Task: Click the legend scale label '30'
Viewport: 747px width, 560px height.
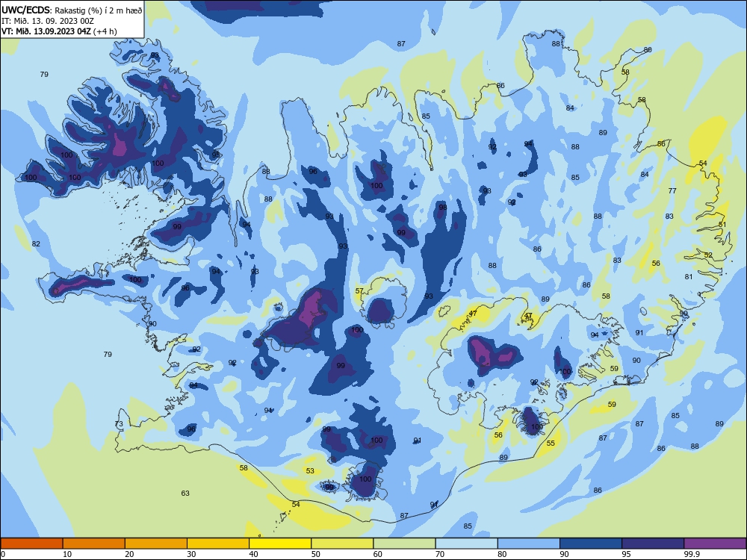Action: 191,554
